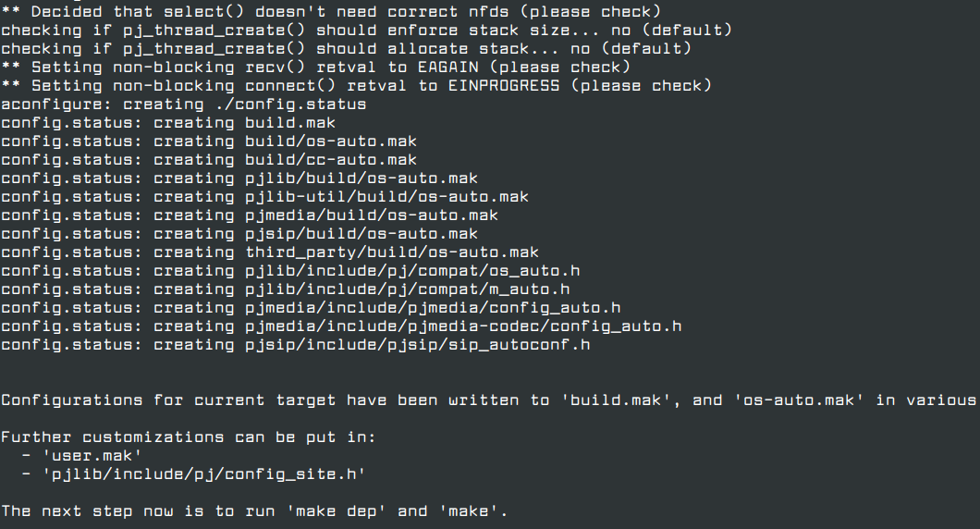
Task: Click the 'build.mak' filename in config.status line
Action: click(290, 122)
